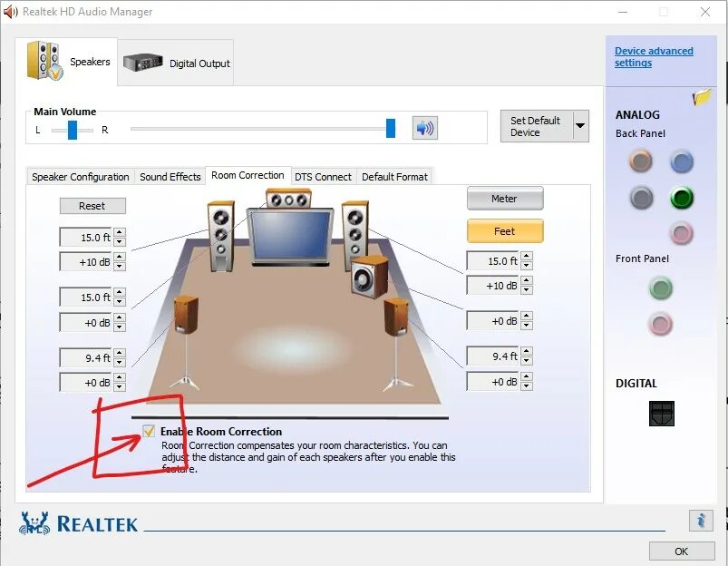The width and height of the screenshot is (728, 566).
Task: Click the main volume slider handle
Action: point(391,128)
